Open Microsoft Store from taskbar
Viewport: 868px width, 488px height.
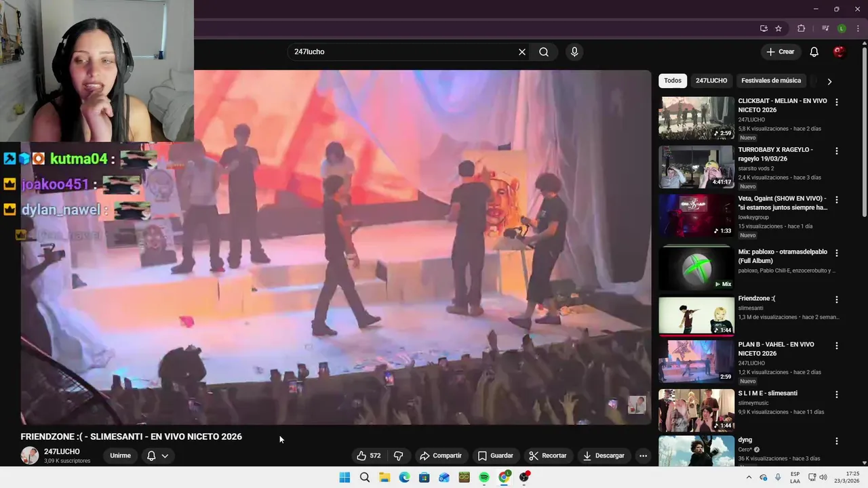(x=425, y=477)
